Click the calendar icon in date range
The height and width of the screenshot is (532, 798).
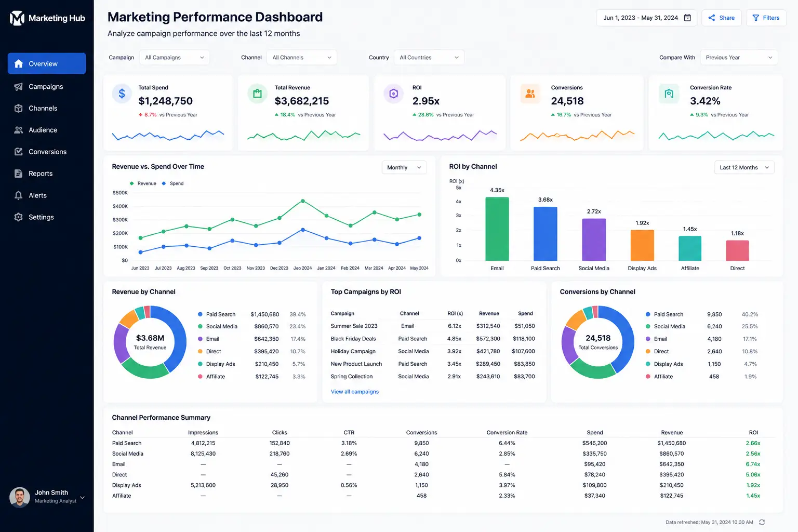pyautogui.click(x=687, y=18)
